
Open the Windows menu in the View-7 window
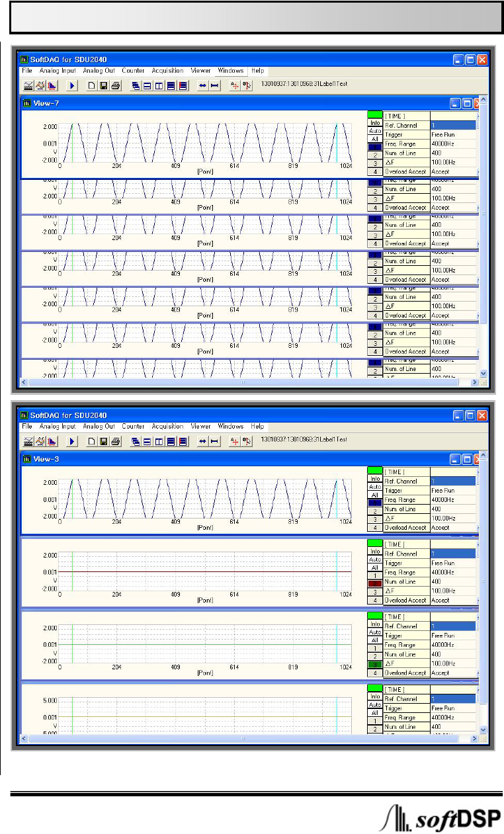click(231, 71)
